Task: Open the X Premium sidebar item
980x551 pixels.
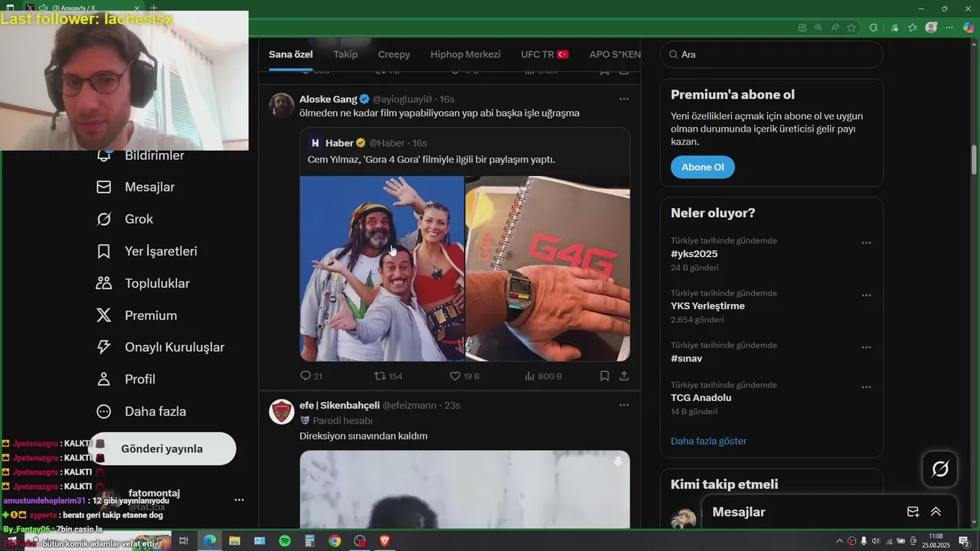Action: tap(136, 315)
